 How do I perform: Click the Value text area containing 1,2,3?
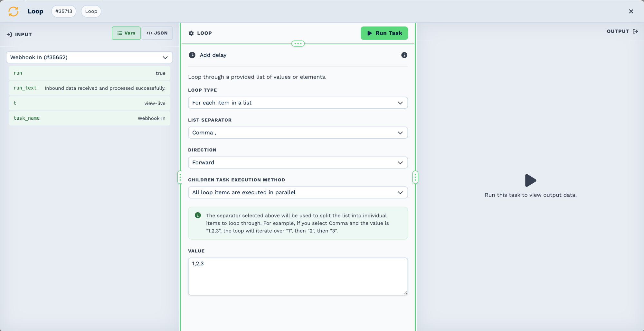coord(298,276)
